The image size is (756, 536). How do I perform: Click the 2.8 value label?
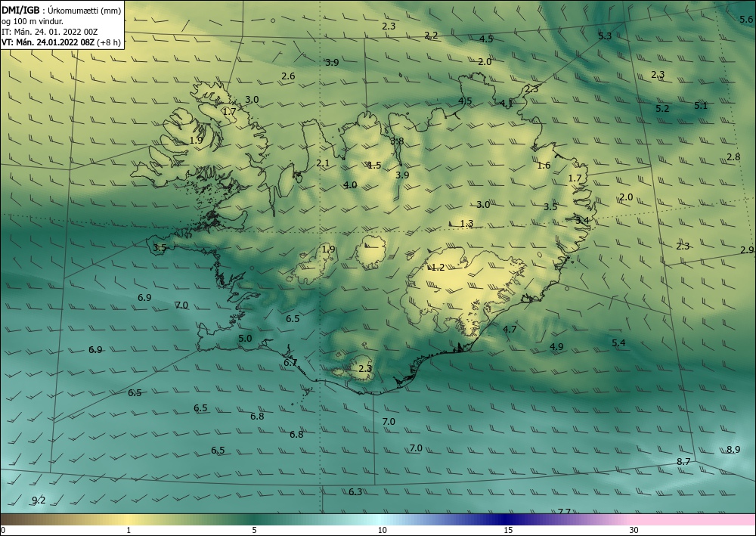coord(733,157)
